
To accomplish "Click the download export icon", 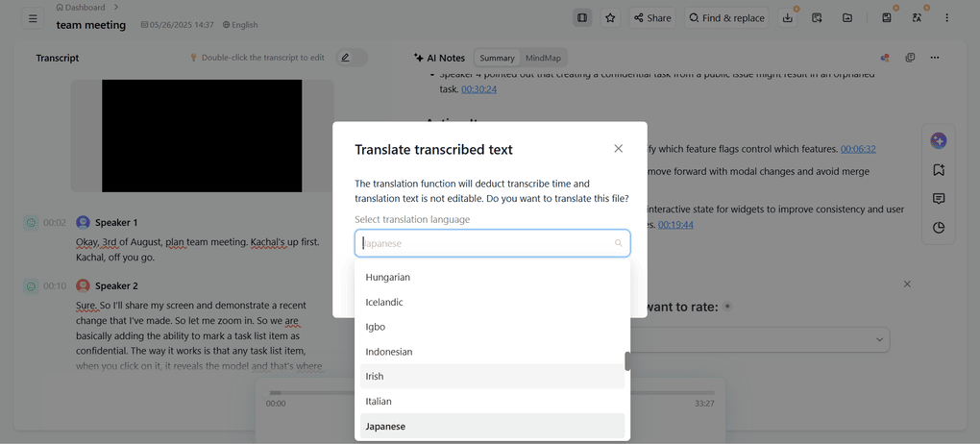I will (788, 18).
